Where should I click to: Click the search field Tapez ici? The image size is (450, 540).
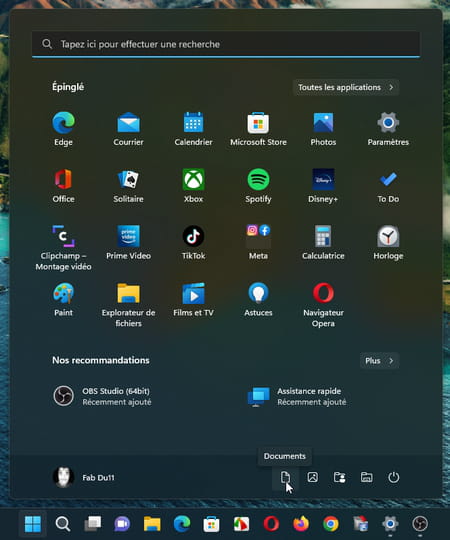click(226, 44)
